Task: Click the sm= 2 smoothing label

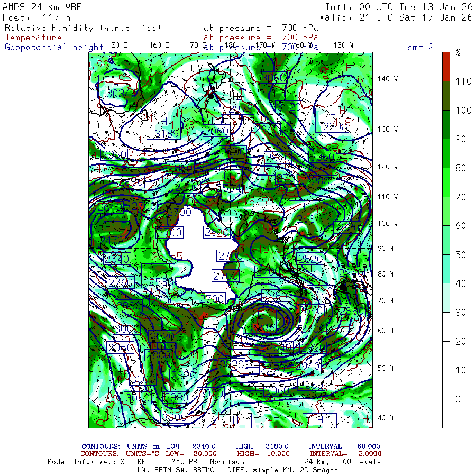Action: pos(420,47)
